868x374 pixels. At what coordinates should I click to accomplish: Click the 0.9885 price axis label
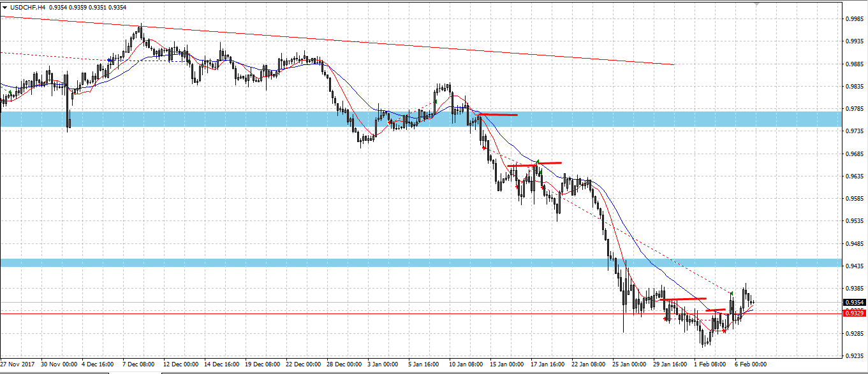coord(855,64)
